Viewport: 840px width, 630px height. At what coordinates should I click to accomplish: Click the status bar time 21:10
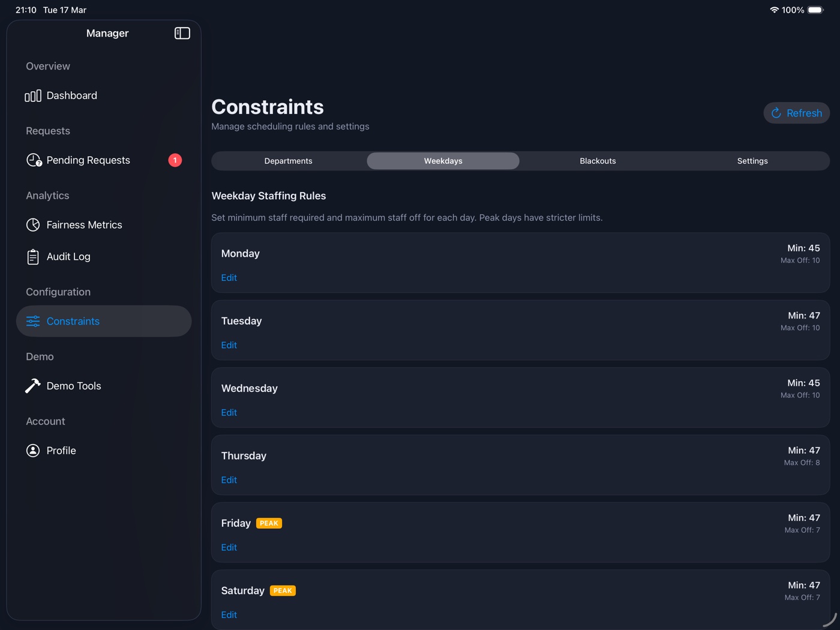pyautogui.click(x=26, y=10)
